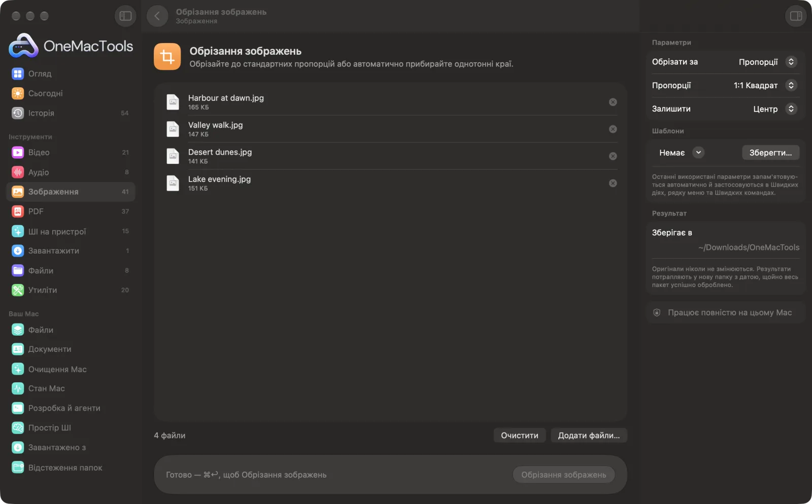Open Розробка й агенти icon
The image size is (812, 504).
(x=18, y=408)
